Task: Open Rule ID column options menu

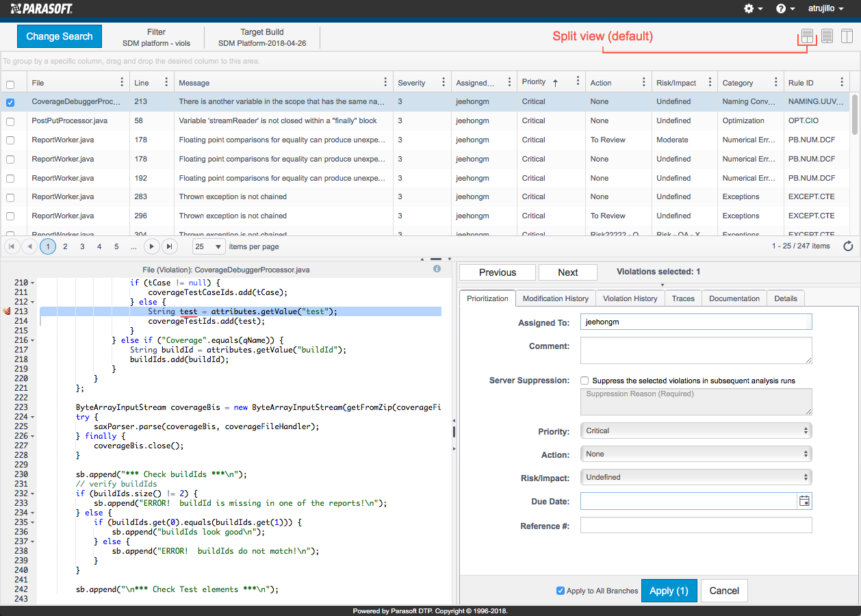Action: pos(841,82)
